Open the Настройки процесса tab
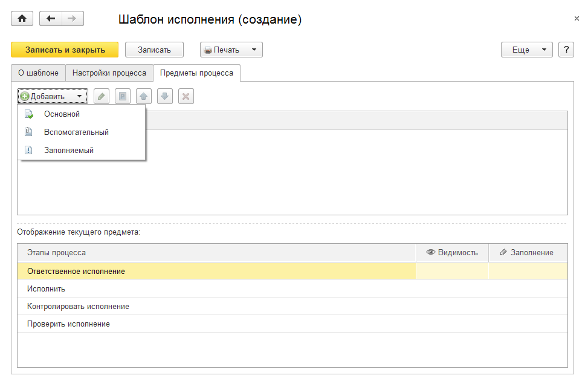This screenshot has height=381, width=588. point(109,73)
